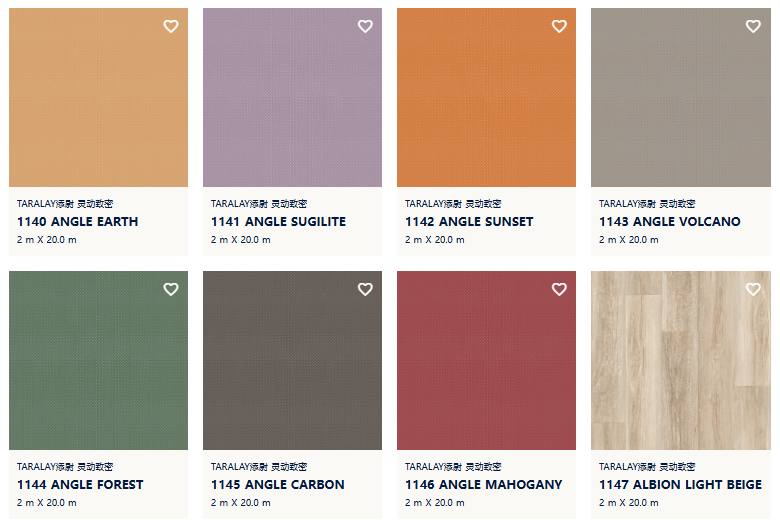
Task: View the dark gray Angle Carbon thumbnail
Action: (292, 360)
